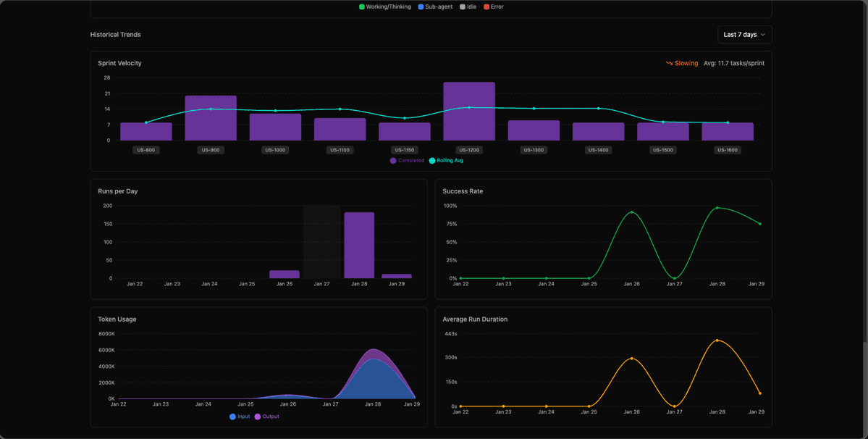
Task: Click the Jan 28 peak on Average Run Duration
Action: [717, 340]
